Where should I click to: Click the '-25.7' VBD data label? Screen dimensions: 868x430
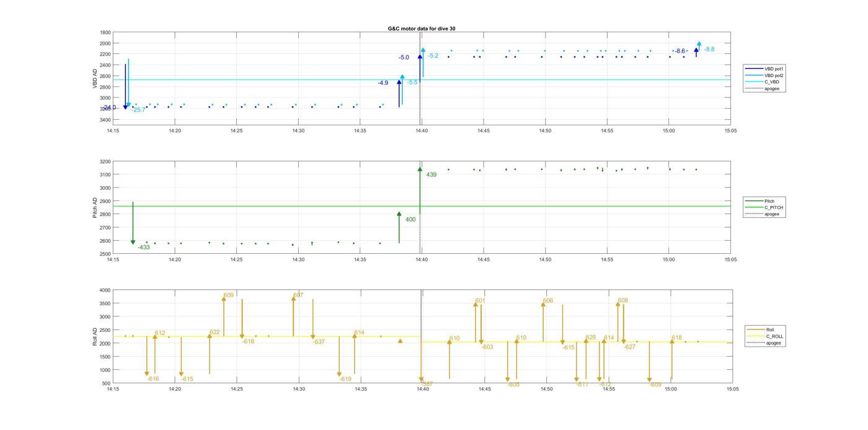tap(138, 110)
